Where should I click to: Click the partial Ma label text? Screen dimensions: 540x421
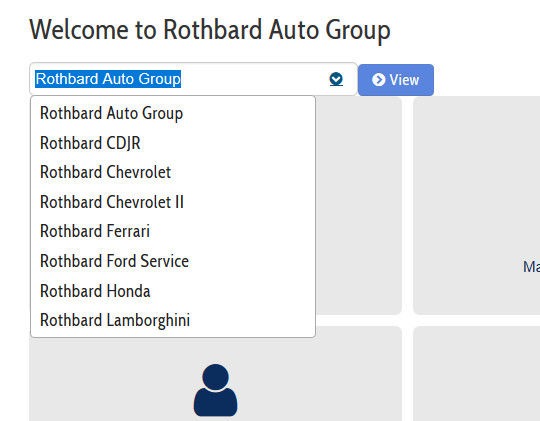(x=531, y=267)
